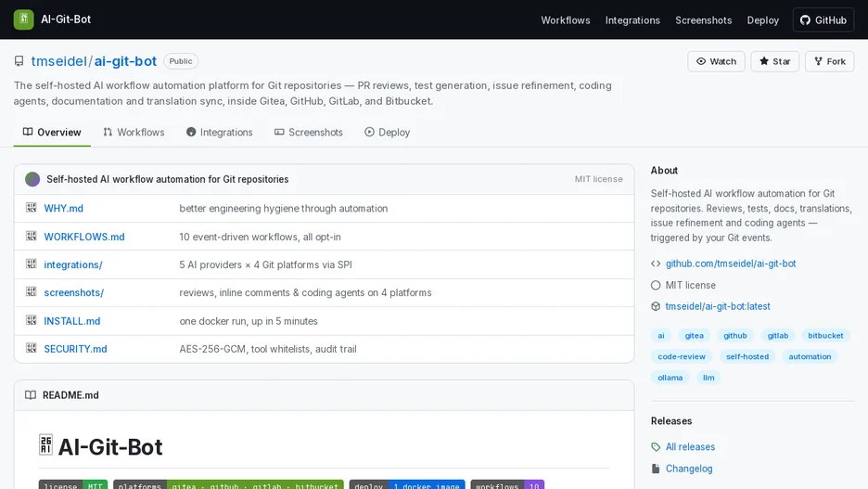This screenshot has height=489, width=868.
Task: Click 'AES-256-GCM, tool whitelists, audit trail'
Action: 268,349
